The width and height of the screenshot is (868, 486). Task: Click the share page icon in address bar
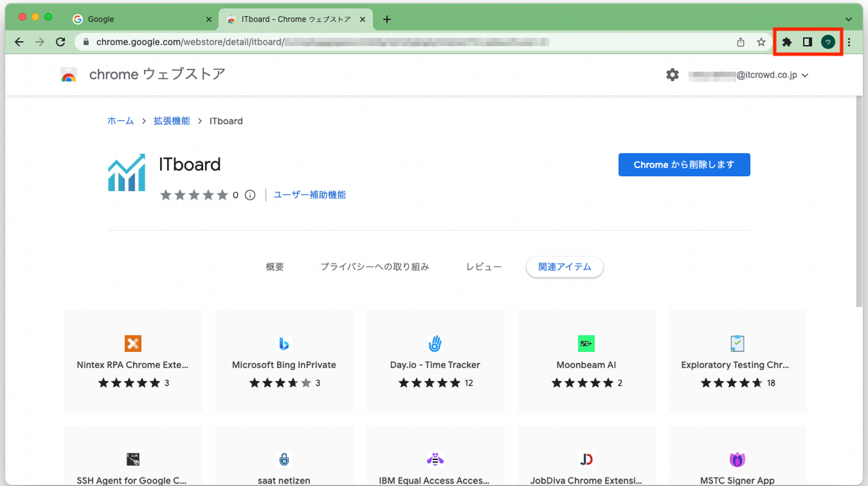point(741,42)
